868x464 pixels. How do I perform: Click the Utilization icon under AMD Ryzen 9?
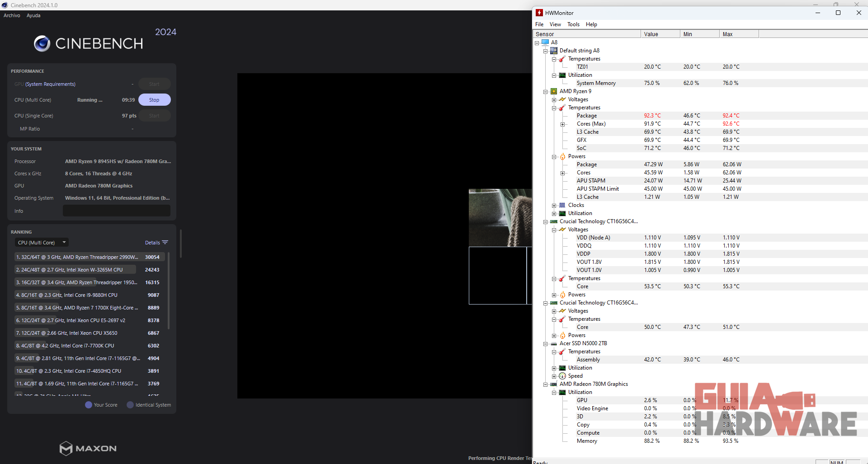point(562,213)
